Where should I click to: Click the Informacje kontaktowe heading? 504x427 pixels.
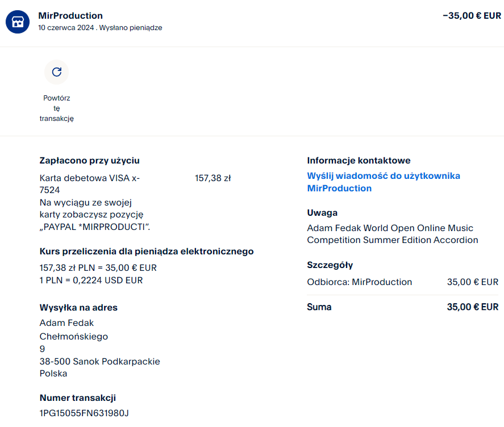[359, 161]
